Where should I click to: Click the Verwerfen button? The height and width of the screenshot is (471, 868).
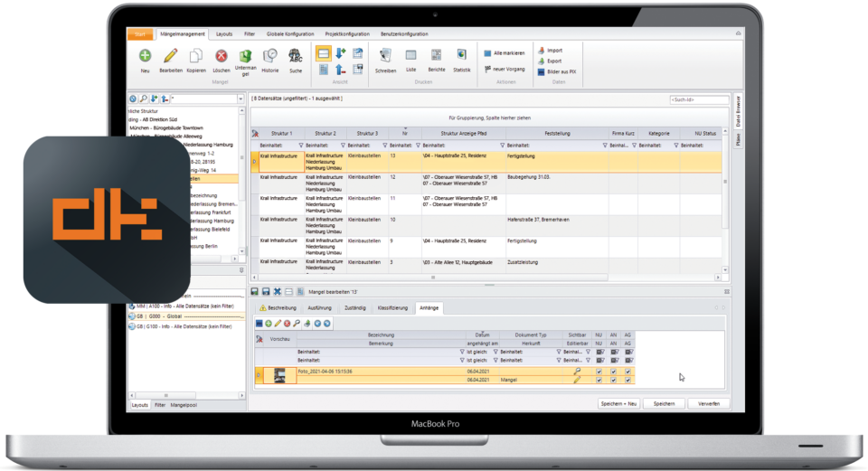tap(709, 404)
